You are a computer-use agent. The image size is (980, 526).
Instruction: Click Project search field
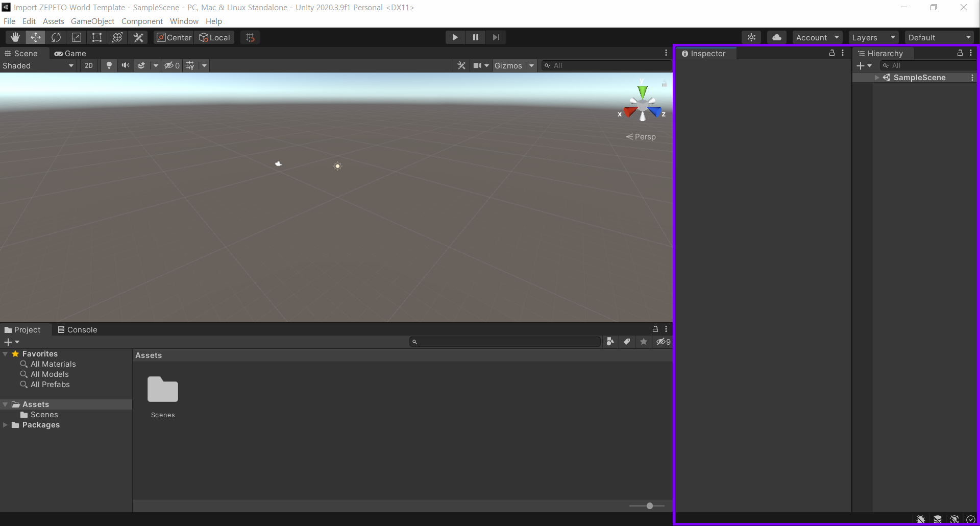click(x=505, y=342)
